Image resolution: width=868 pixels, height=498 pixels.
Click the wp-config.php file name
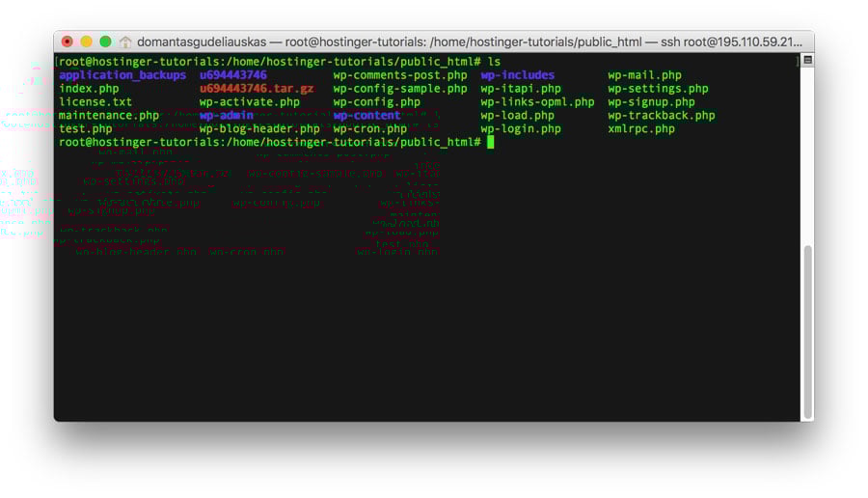pyautogui.click(x=376, y=102)
